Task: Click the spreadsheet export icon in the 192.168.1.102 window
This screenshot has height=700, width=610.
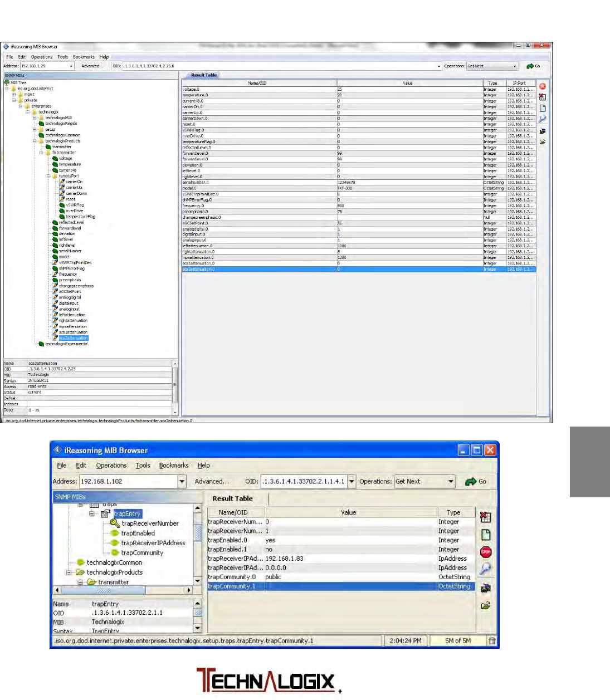Action: point(486,517)
